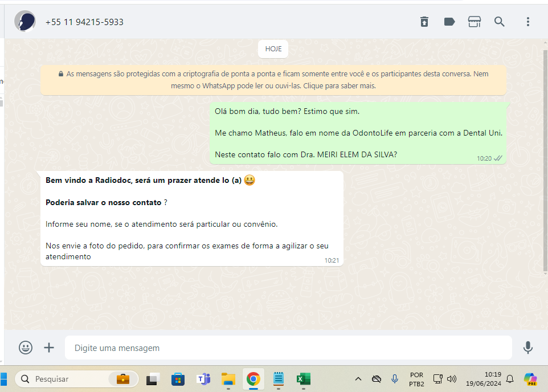Switch to Excel in the taskbar
The width and height of the screenshot is (548, 392).
pos(303,379)
